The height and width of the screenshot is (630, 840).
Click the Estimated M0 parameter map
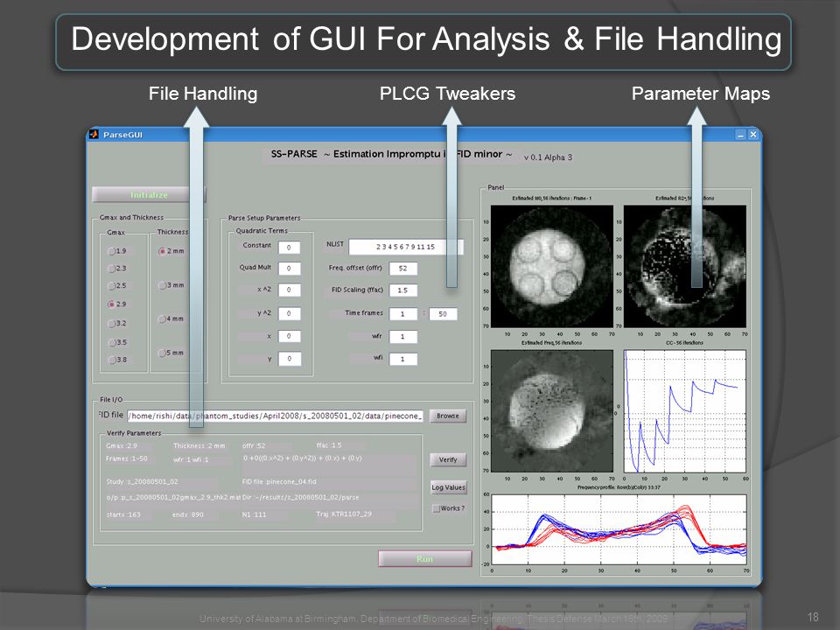(x=552, y=266)
